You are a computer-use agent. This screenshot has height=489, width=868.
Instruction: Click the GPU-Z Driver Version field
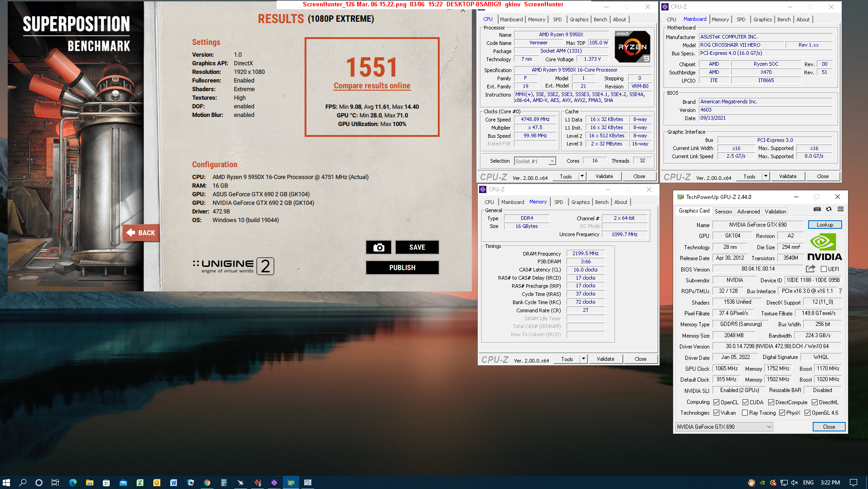tap(777, 346)
